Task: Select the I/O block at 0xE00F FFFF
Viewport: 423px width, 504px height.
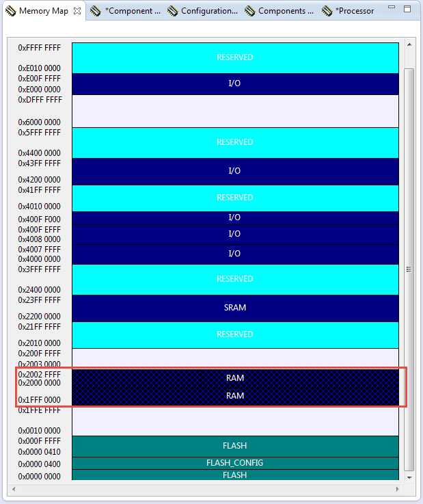Action: 235,83
